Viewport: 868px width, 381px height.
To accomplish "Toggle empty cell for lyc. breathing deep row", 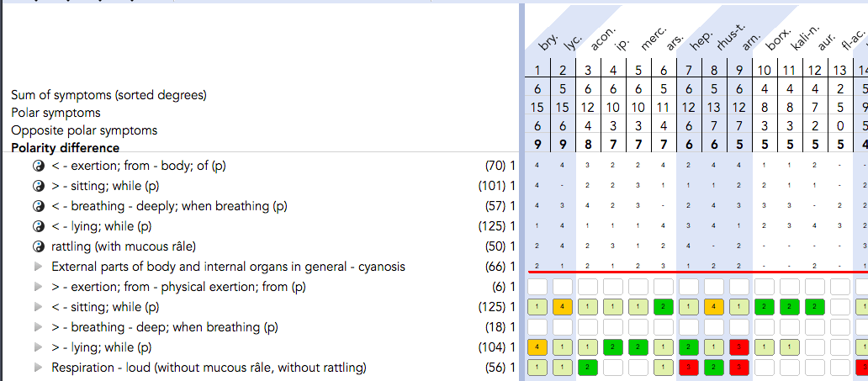I will coord(563,326).
